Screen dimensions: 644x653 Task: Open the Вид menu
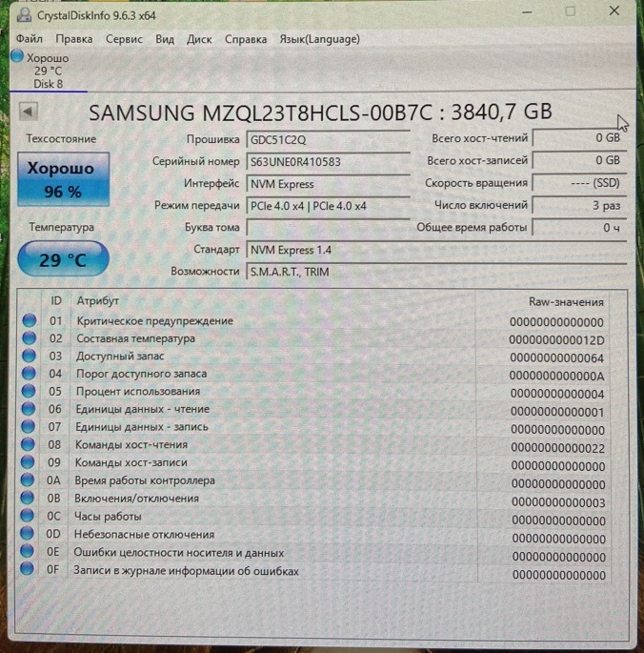pos(165,39)
